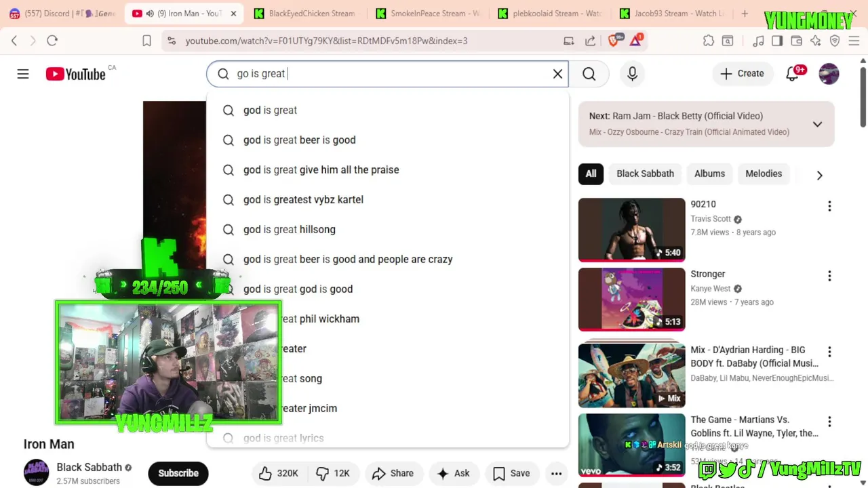
Task: Open YouTube notifications bell
Action: click(793, 73)
